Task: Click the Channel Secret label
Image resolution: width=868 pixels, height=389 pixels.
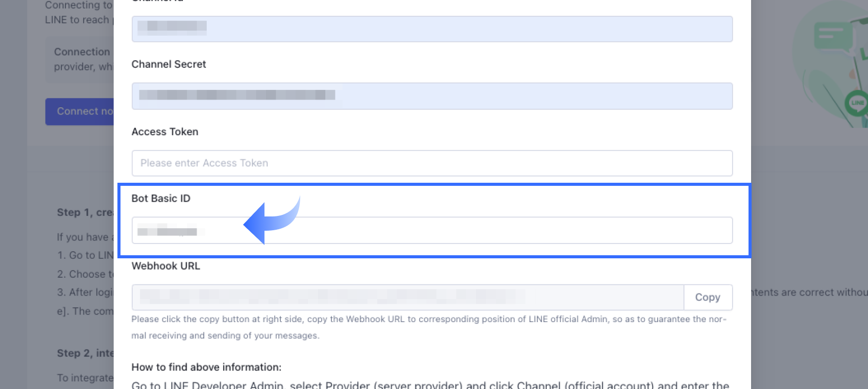Action: (x=168, y=64)
